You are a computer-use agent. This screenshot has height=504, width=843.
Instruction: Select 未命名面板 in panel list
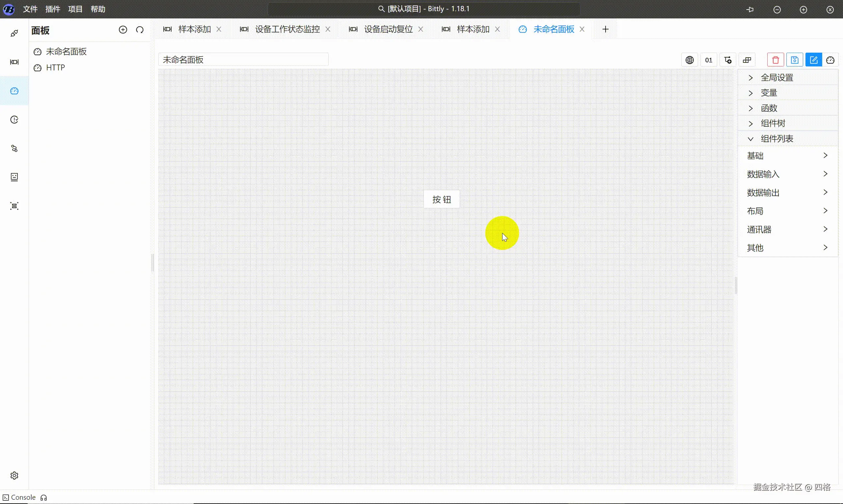(90, 52)
